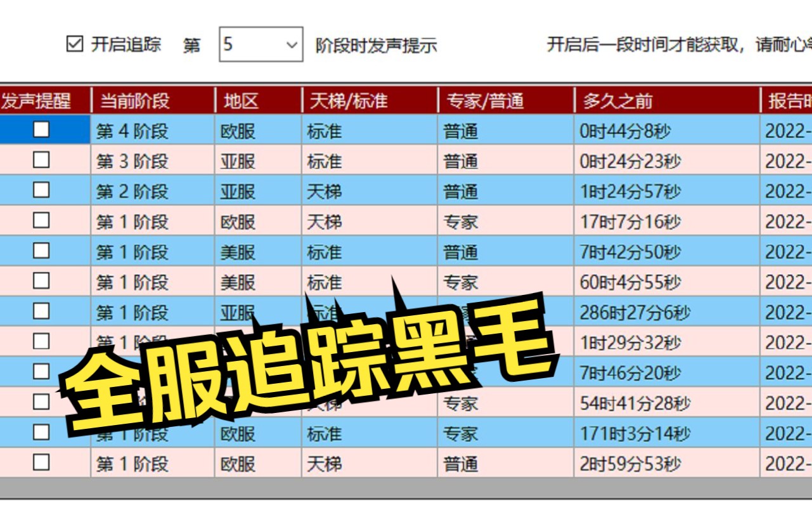Enable alert checkbox in the 54时41分28秒 row
This screenshot has height=517, width=812.
pos(41,402)
